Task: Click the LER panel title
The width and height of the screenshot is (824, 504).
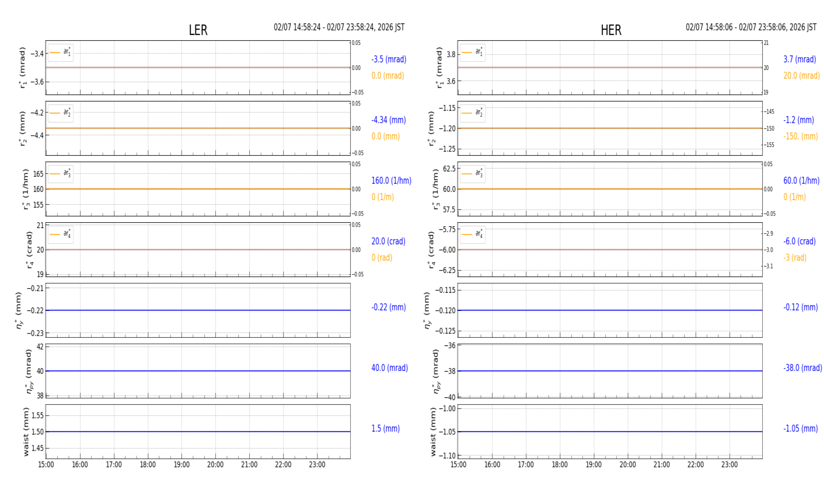Action: pyautogui.click(x=198, y=30)
